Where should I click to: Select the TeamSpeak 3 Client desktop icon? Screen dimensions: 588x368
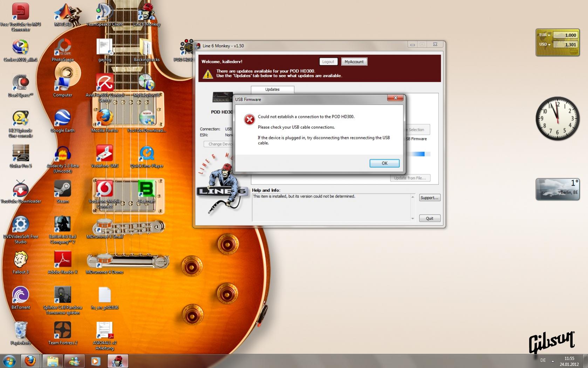(104, 15)
